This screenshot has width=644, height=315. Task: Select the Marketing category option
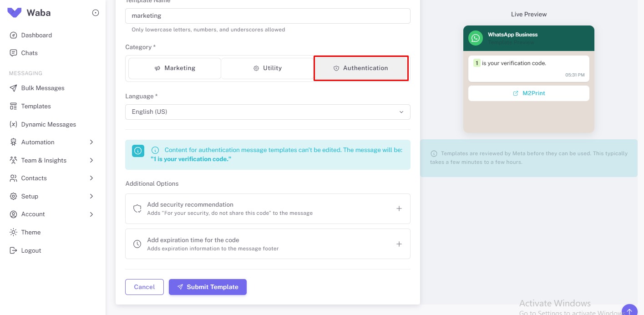coord(174,68)
